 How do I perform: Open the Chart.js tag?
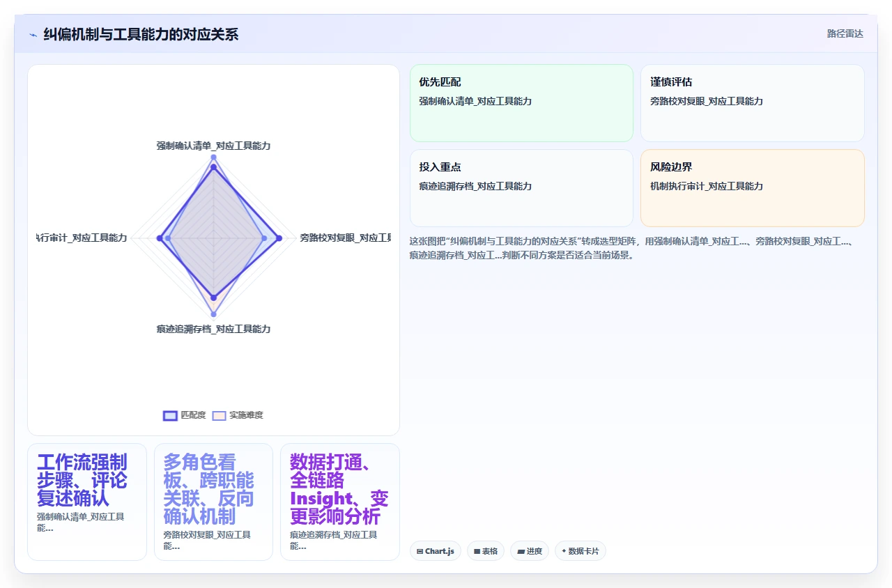point(436,551)
